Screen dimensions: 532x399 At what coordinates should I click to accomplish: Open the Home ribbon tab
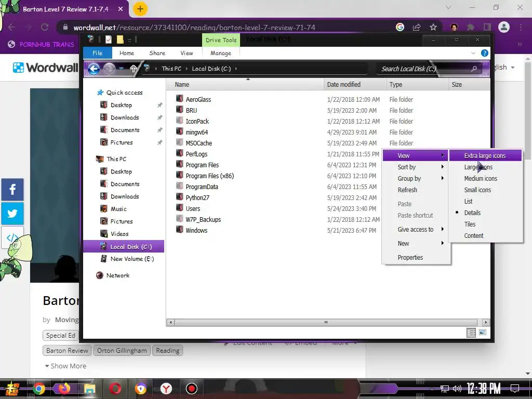[x=127, y=53]
